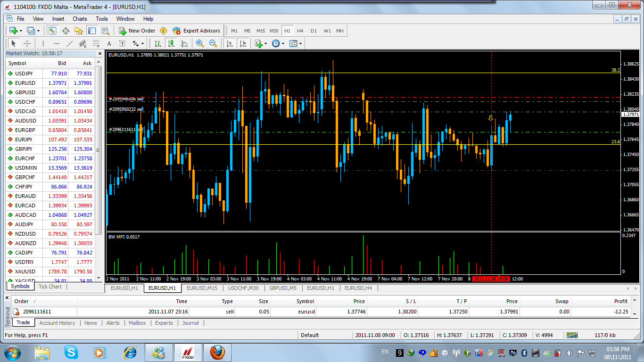Open Skype from the taskbar
644x362 pixels.
72,352
